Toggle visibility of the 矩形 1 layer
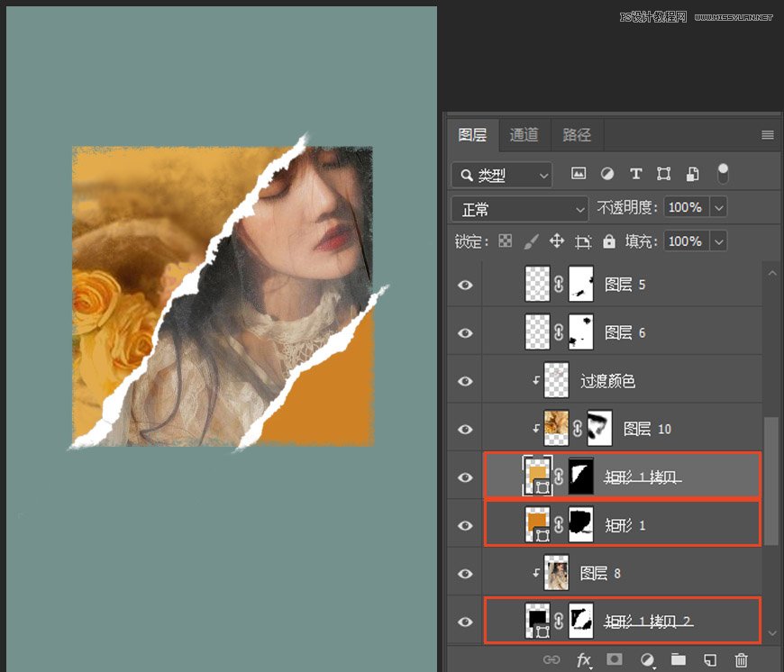 click(x=464, y=523)
